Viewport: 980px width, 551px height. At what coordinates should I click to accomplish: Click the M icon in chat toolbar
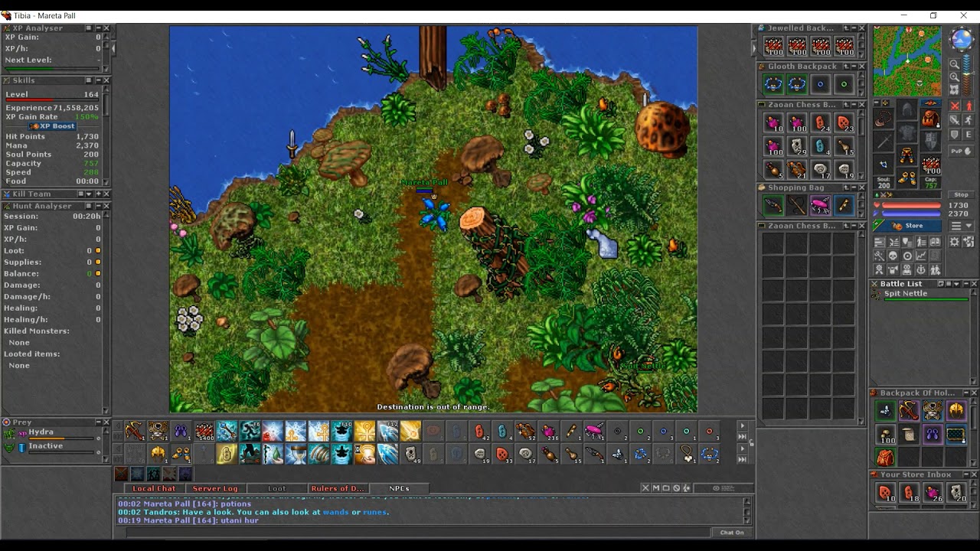point(656,487)
